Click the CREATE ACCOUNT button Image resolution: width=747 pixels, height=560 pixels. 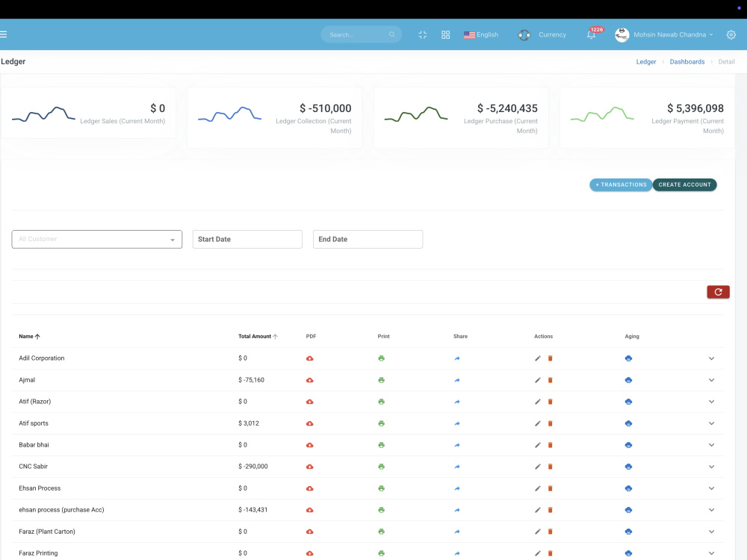[684, 184]
